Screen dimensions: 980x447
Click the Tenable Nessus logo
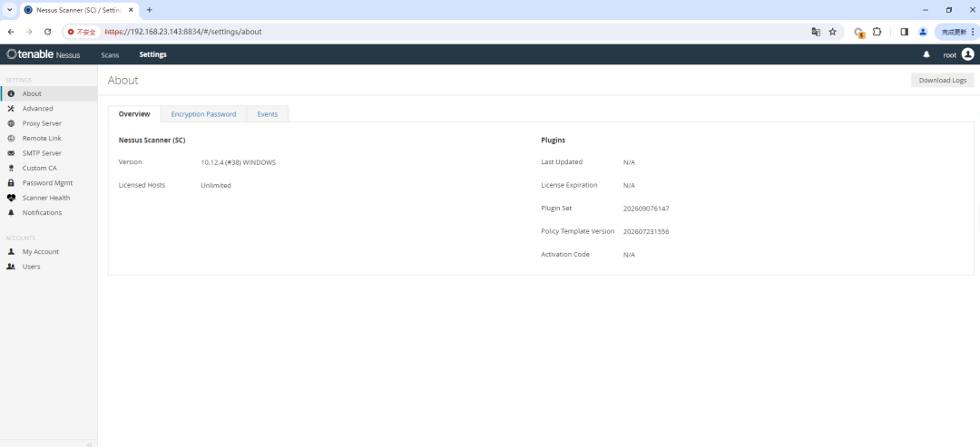point(44,54)
